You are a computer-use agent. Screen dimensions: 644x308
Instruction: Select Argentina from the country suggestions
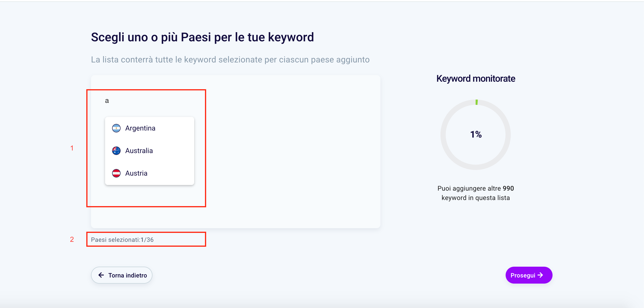pos(140,128)
